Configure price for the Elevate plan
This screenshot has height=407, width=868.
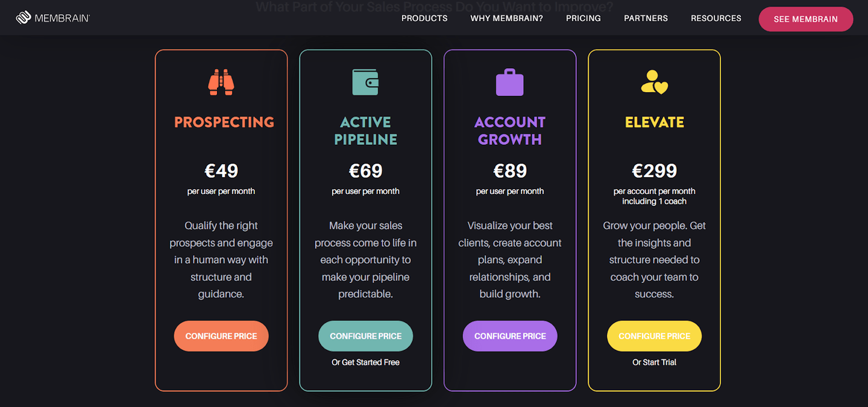pos(655,336)
